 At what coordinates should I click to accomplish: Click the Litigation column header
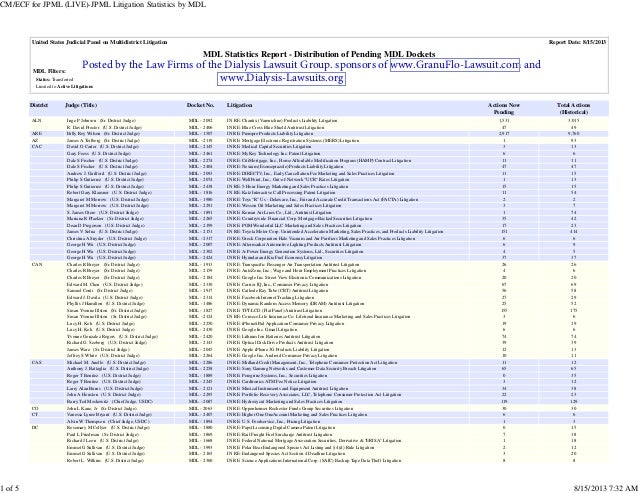coord(239,105)
